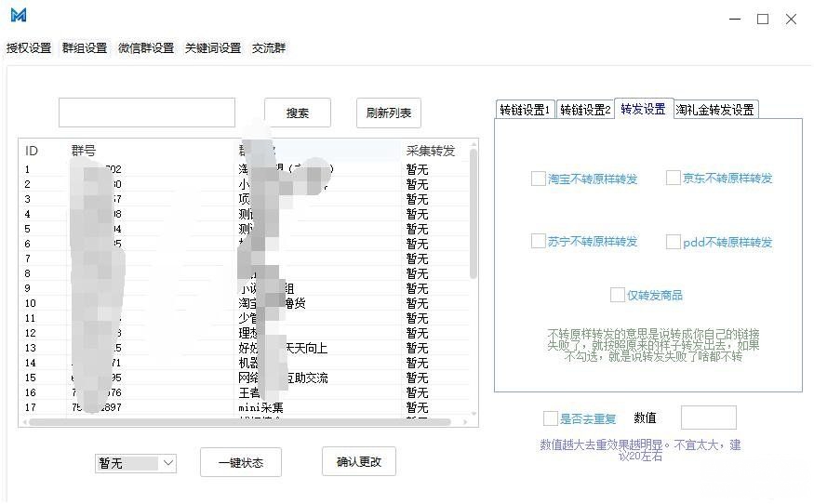Switch to the 转链设置2 tab

(x=585, y=110)
